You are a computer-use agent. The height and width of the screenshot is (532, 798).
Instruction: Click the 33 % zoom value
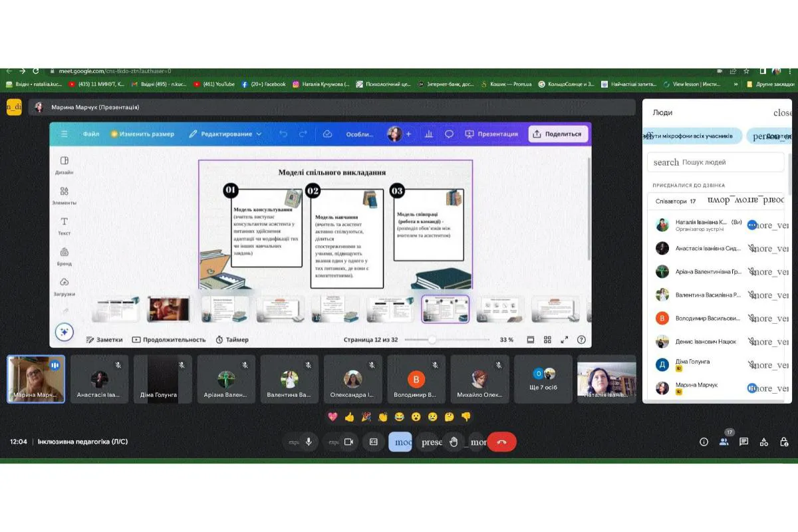click(x=507, y=339)
